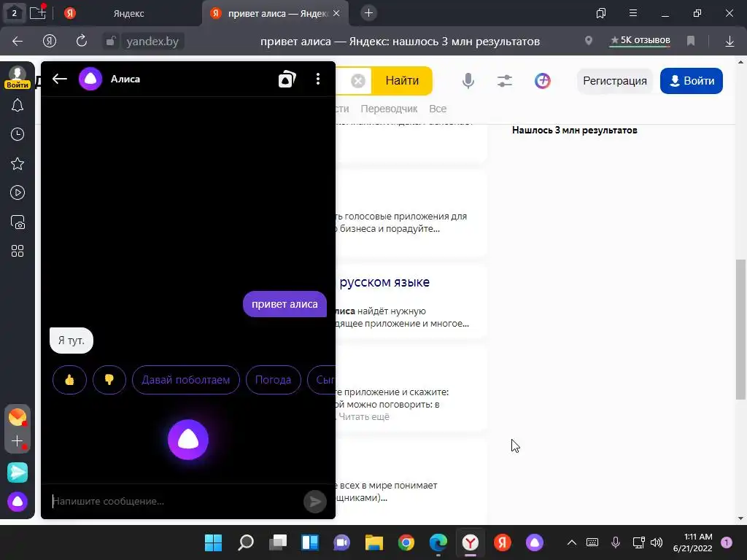747x560 pixels.
Task: Open screenshot tool in sidebar
Action: pyautogui.click(x=18, y=222)
